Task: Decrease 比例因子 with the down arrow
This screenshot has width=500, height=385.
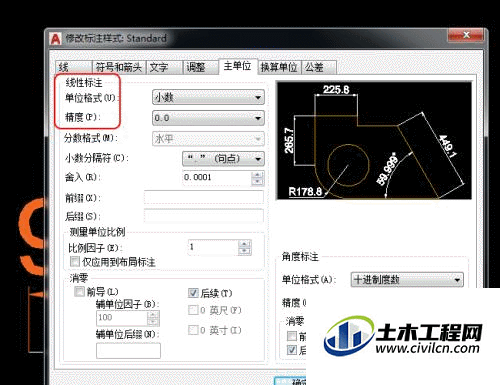Action: point(245,251)
